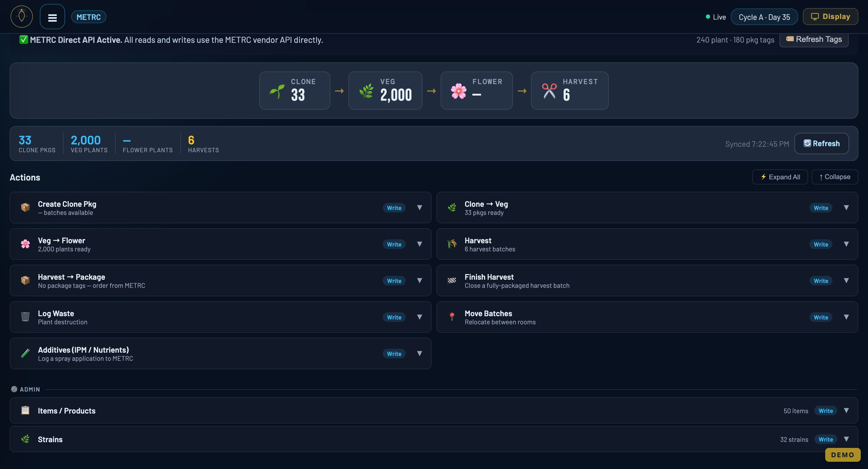868x469 pixels.
Task: Click the Write badge on Items / Products
Action: pos(826,411)
